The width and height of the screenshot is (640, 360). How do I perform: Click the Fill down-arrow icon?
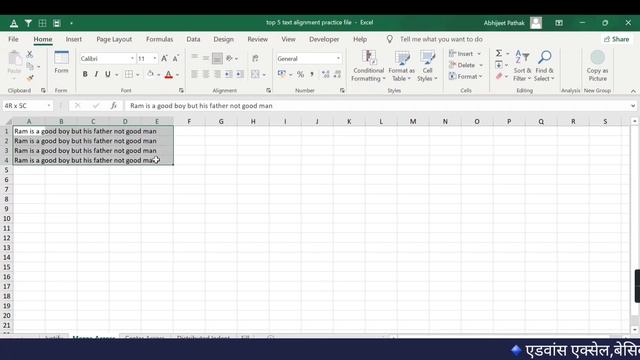499,65
